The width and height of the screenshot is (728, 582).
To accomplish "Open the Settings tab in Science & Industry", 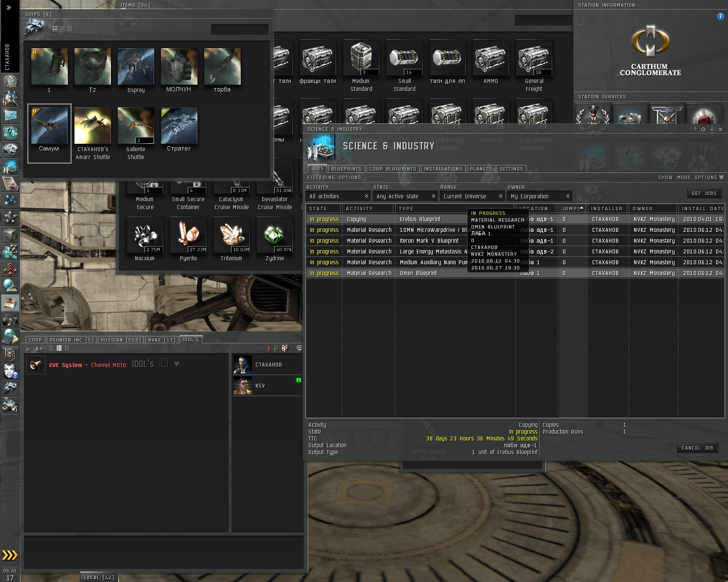I will tap(511, 169).
